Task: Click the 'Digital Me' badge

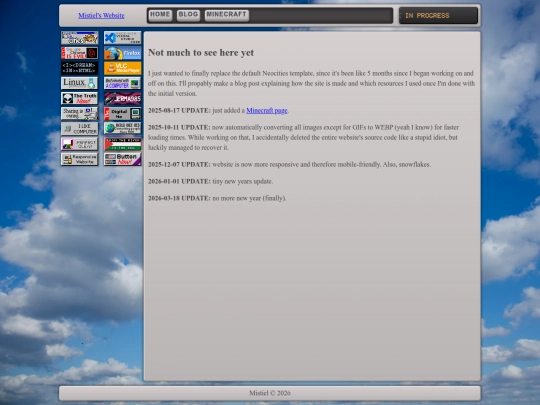Action: pos(123,114)
